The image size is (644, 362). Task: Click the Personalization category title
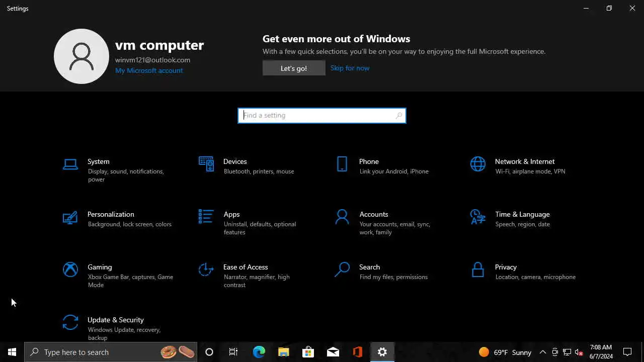click(x=111, y=214)
